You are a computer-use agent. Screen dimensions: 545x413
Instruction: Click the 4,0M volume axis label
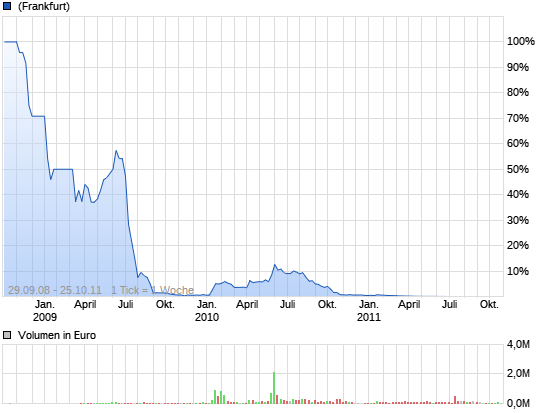(518, 345)
